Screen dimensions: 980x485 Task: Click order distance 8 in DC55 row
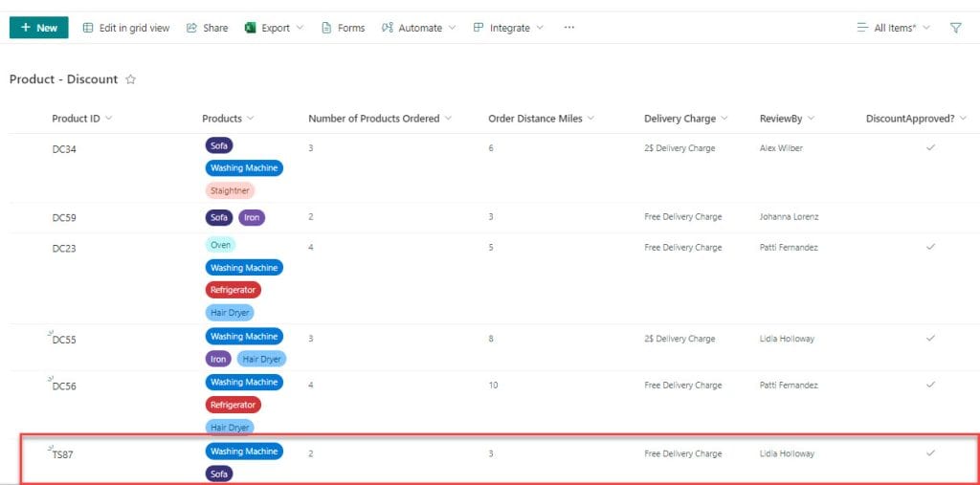coord(491,339)
